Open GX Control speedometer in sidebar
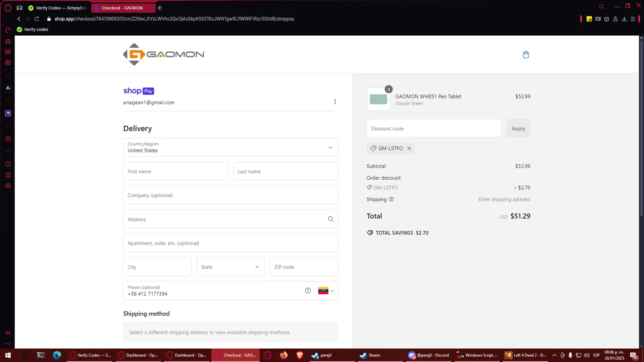This screenshot has height=362, width=644. click(x=8, y=30)
